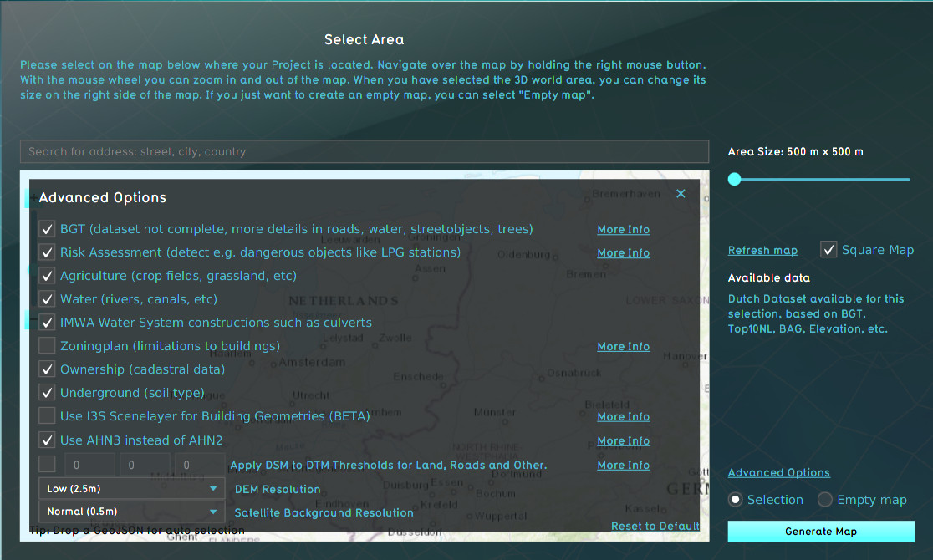Close the Advanced Options panel
This screenshot has height=560, width=933.
[681, 194]
